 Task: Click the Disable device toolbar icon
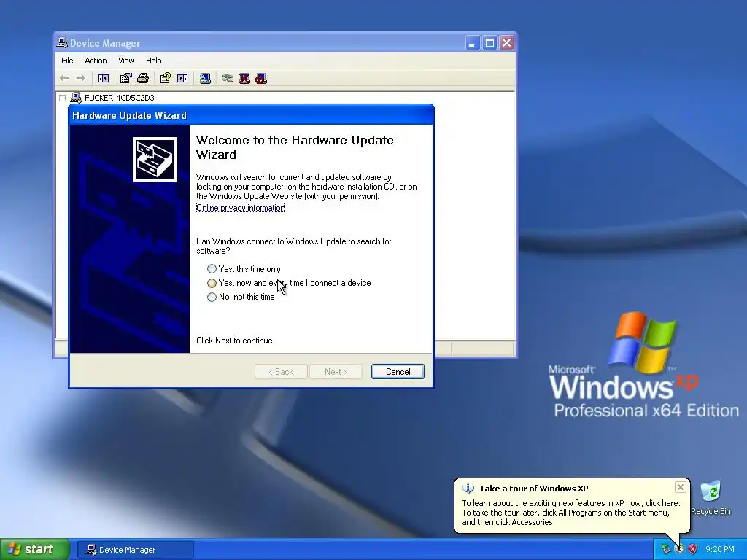(x=261, y=78)
